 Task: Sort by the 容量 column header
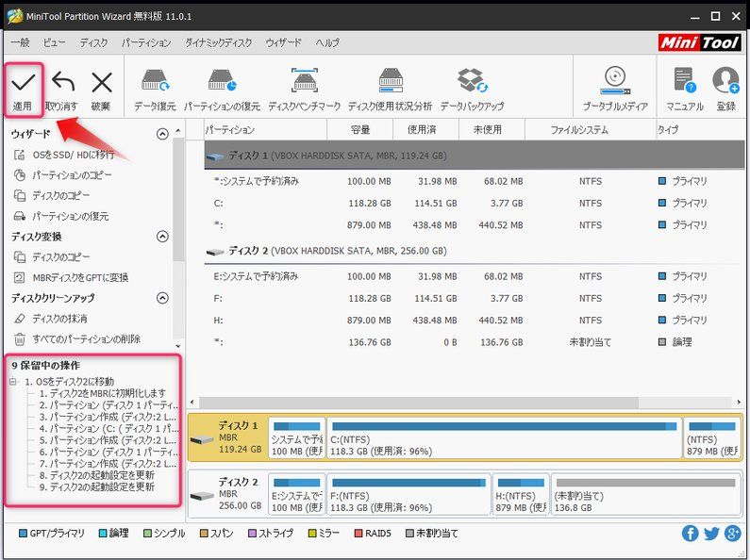pos(359,129)
